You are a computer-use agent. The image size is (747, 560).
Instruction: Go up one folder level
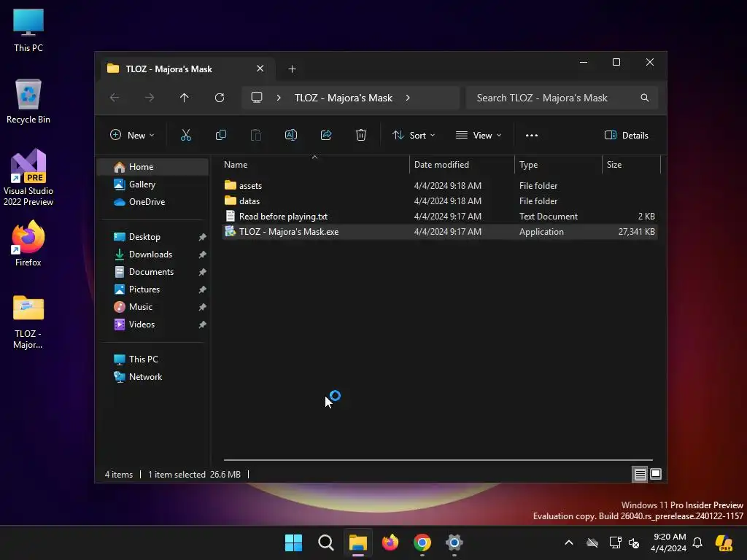tap(185, 98)
